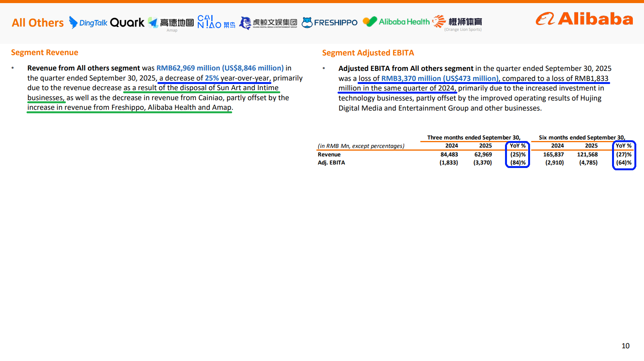Click the DingTalk logo
This screenshot has width=644, height=361.
(88, 23)
